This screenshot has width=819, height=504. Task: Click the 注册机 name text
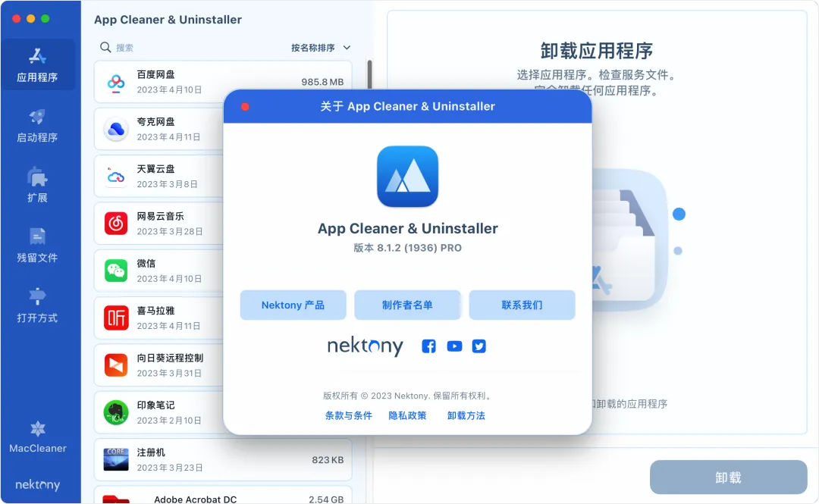[151, 452]
